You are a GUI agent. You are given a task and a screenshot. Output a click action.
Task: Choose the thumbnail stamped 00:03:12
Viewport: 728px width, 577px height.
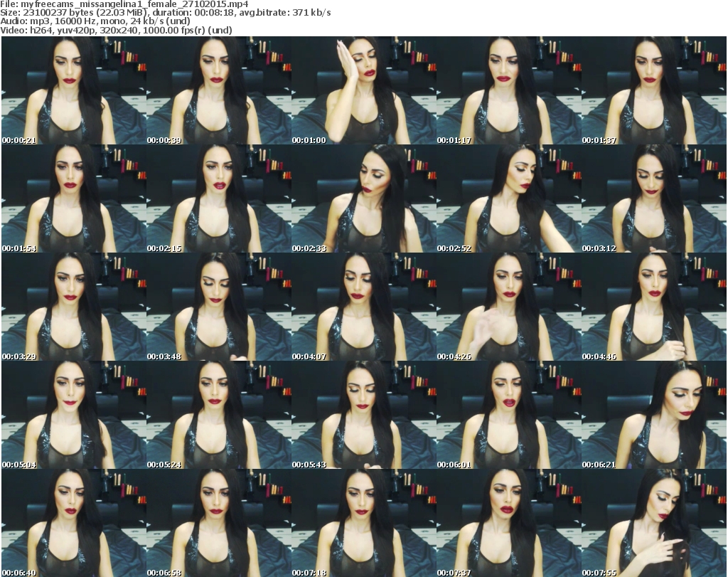coord(654,198)
